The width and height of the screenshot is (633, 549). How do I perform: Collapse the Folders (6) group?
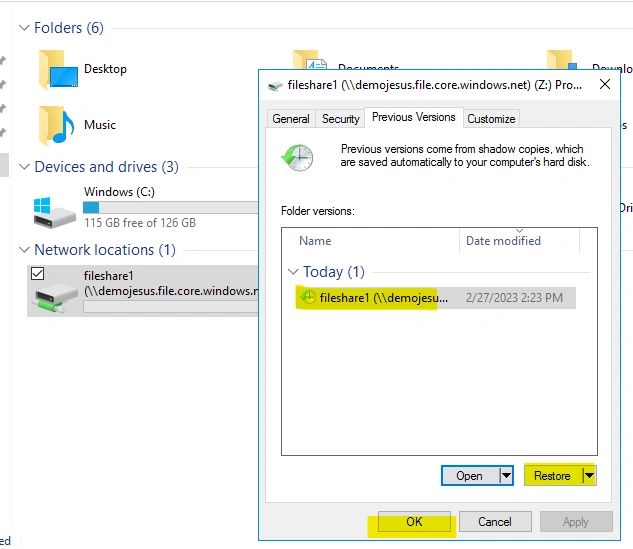pyautogui.click(x=24, y=28)
